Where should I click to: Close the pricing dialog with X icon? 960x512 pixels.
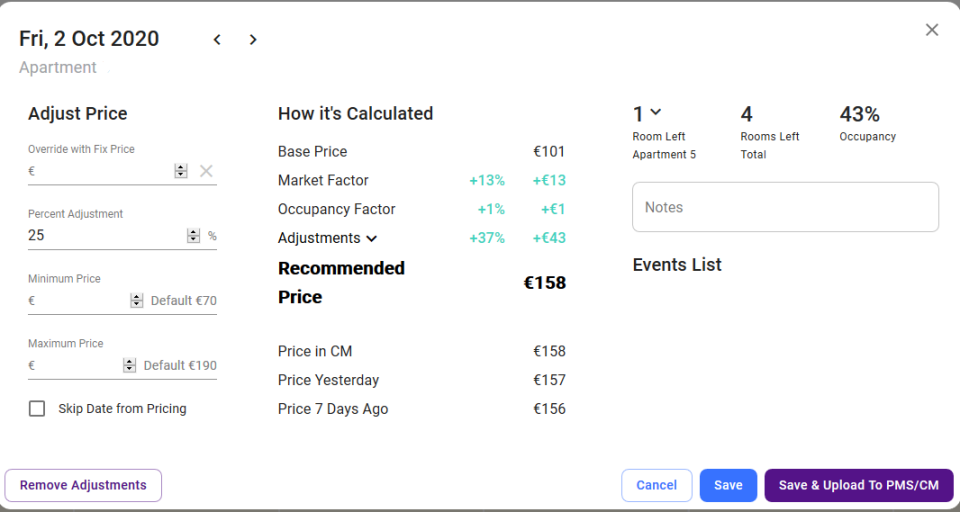[x=932, y=29]
